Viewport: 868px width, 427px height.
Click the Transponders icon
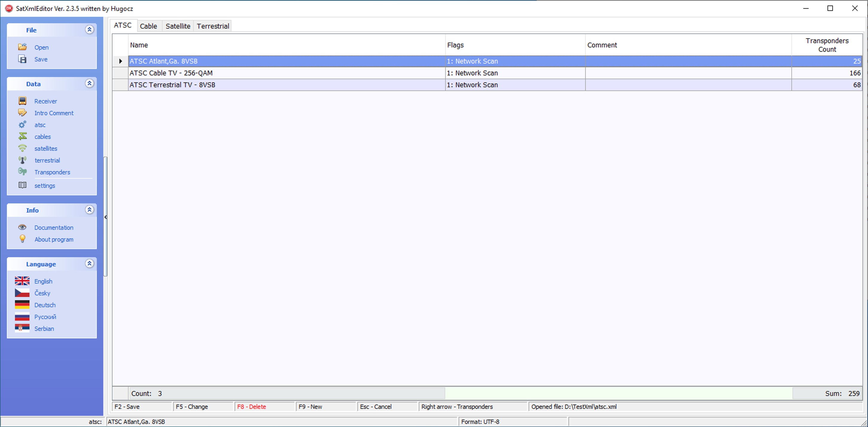pos(22,172)
